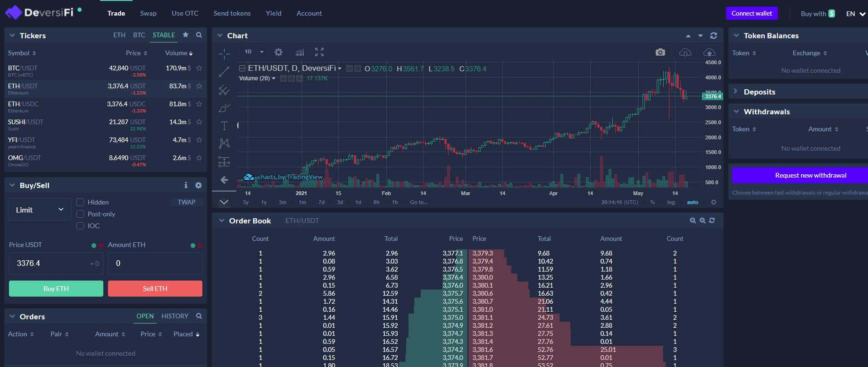Click the Buy ETH button

point(56,289)
